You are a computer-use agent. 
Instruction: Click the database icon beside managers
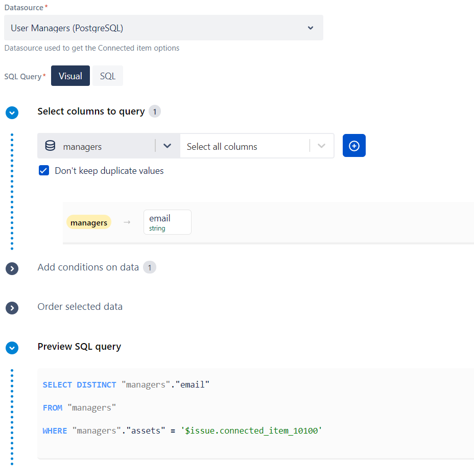50,146
